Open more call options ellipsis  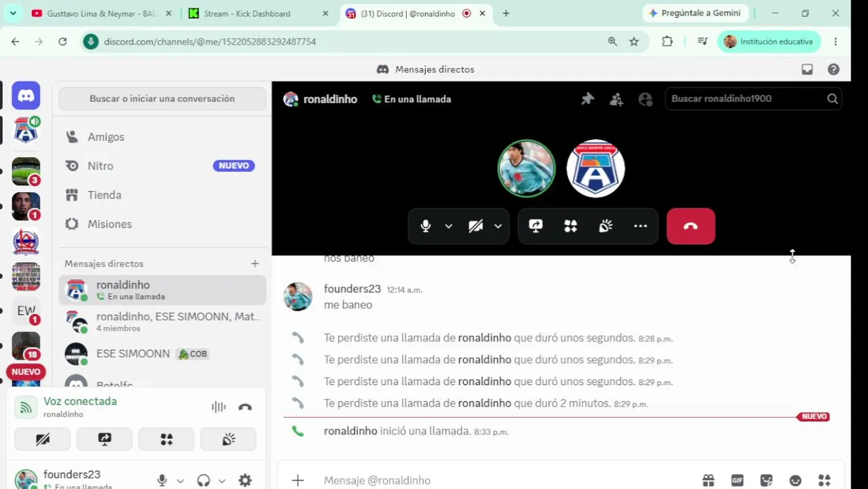tap(640, 226)
